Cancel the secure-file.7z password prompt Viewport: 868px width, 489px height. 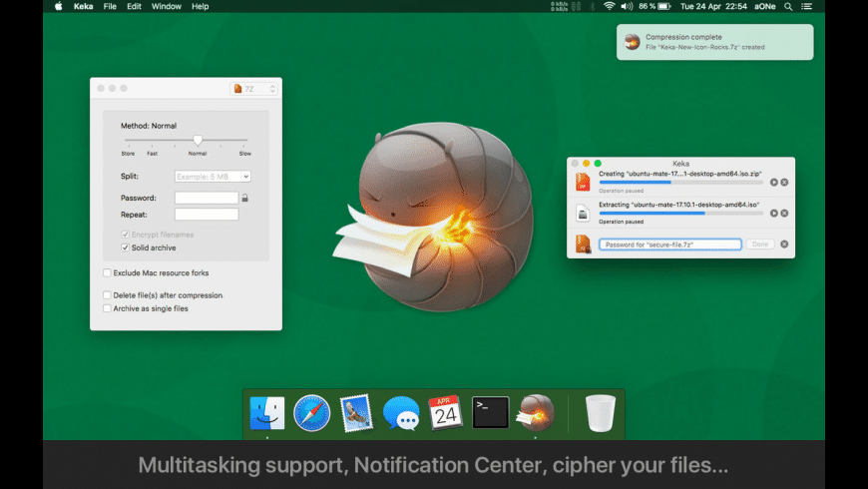[x=784, y=244]
